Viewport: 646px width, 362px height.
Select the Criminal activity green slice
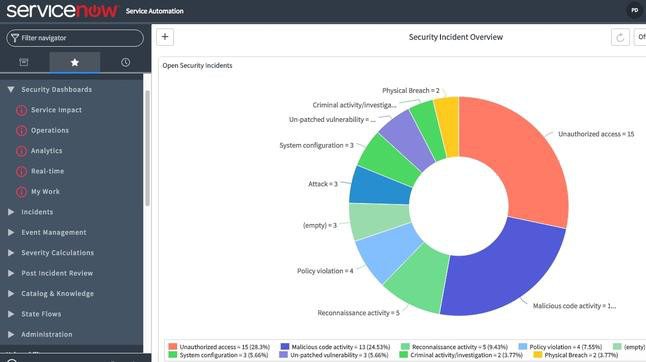[428, 130]
